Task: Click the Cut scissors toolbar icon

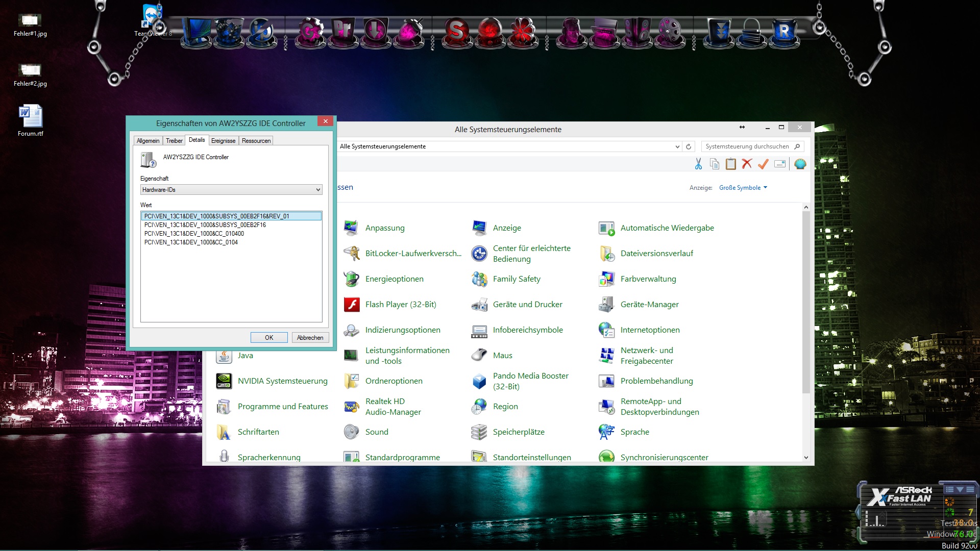Action: (x=698, y=164)
